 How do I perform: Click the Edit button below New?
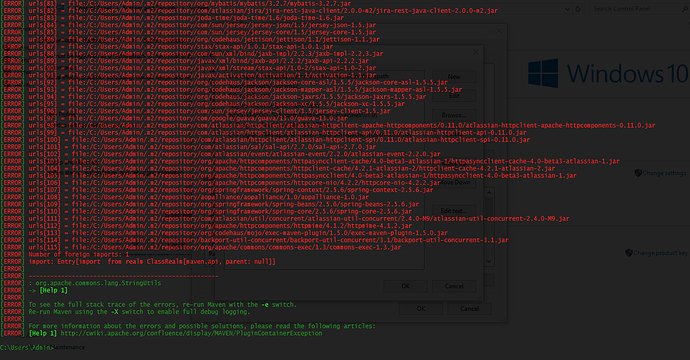[454, 96]
